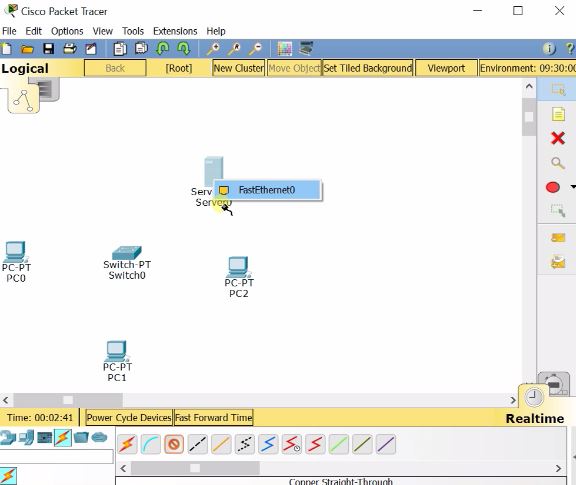The image size is (576, 485).
Task: Open the Extensions menu
Action: (x=175, y=31)
